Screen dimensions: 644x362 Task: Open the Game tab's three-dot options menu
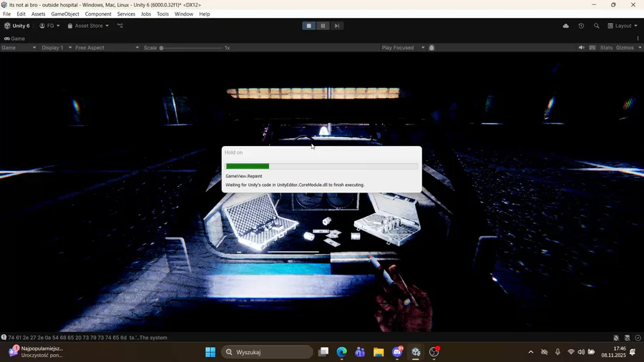pyautogui.click(x=638, y=38)
